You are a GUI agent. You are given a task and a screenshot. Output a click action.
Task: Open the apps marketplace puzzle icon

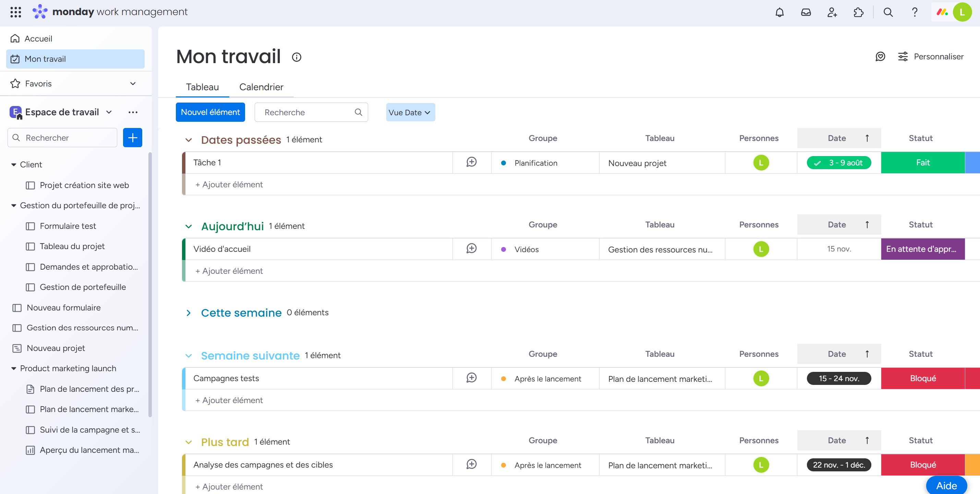point(858,12)
